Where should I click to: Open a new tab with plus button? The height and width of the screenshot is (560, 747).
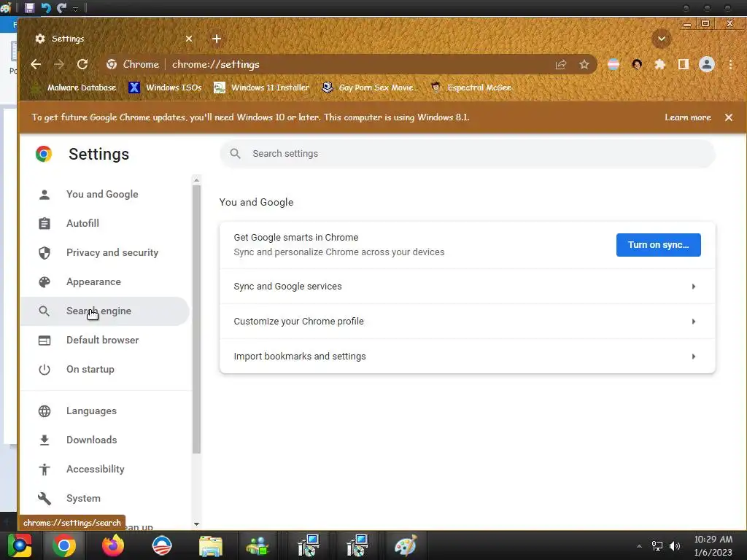(x=216, y=39)
